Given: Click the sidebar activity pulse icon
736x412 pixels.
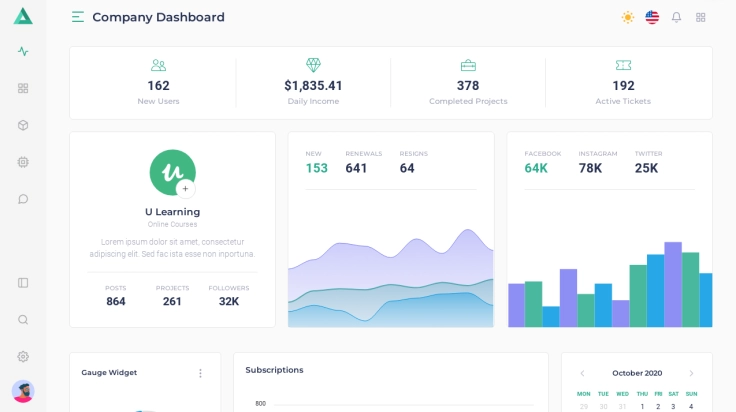Looking at the screenshot, I should (x=23, y=51).
